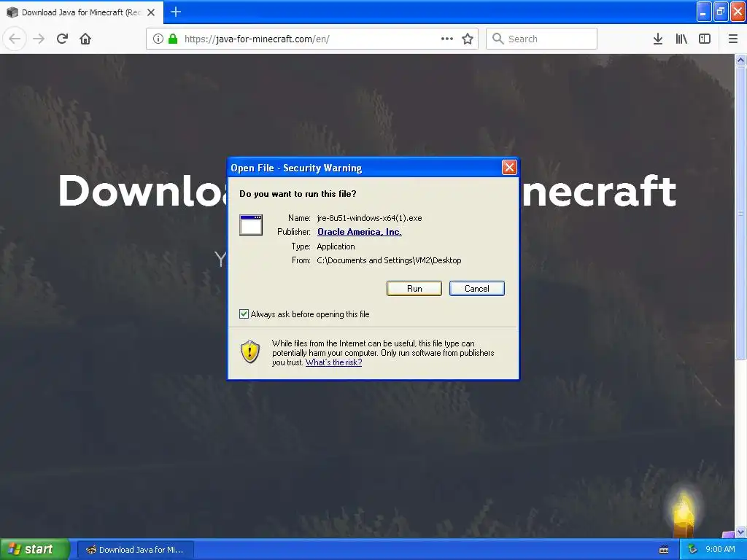Toggle the sidebar view icon
The width and height of the screenshot is (747, 560).
click(705, 39)
